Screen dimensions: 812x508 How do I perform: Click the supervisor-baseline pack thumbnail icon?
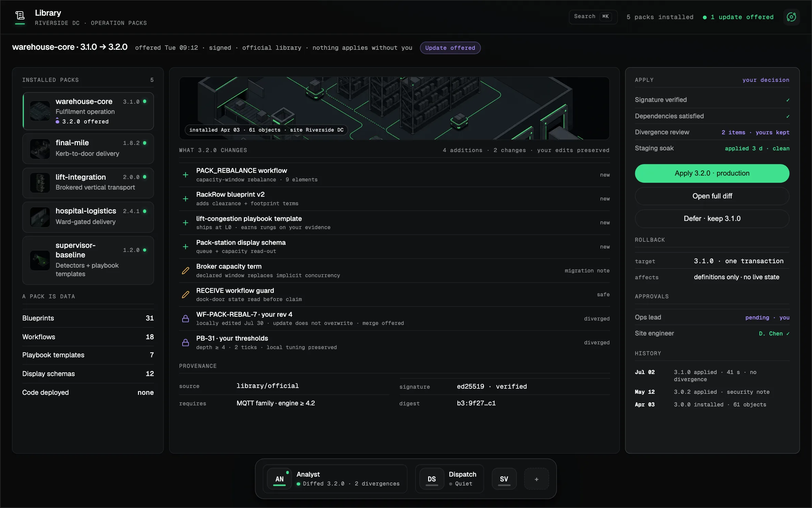click(x=40, y=260)
